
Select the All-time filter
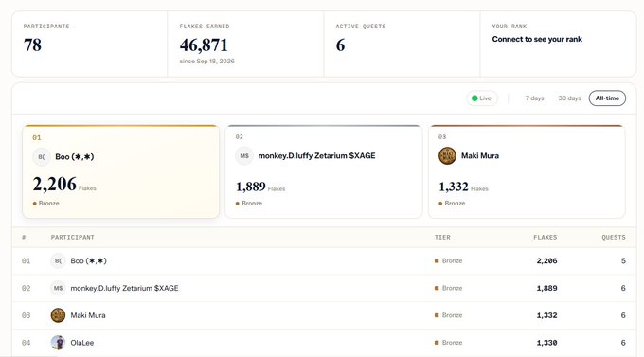(607, 98)
